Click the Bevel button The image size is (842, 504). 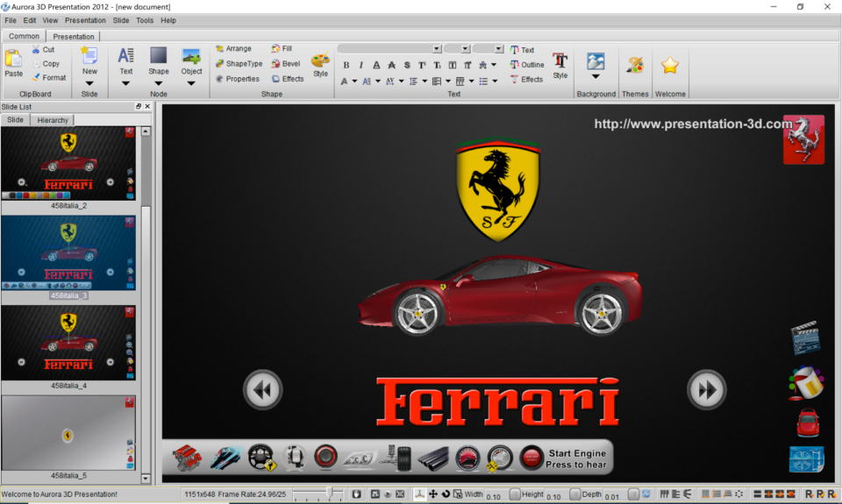[x=286, y=63]
